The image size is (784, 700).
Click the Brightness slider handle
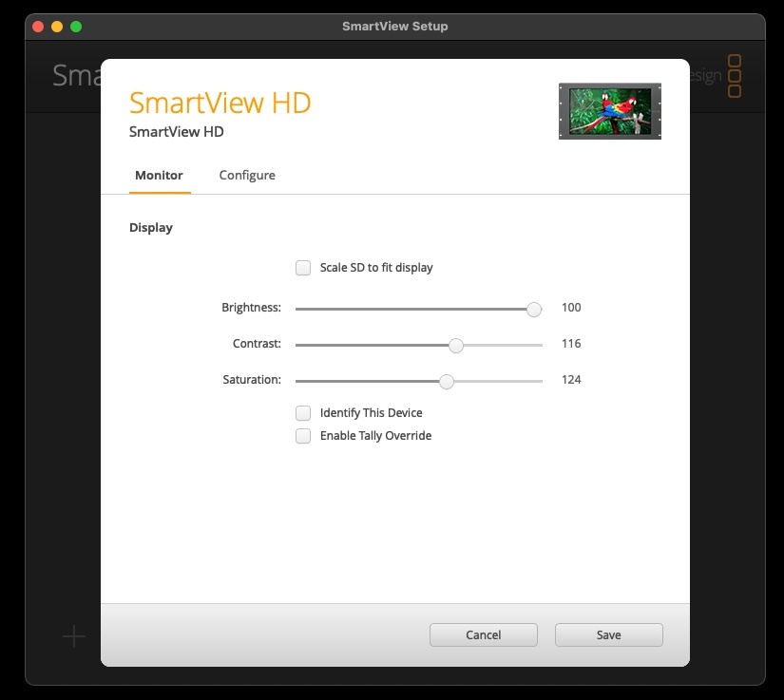point(534,310)
